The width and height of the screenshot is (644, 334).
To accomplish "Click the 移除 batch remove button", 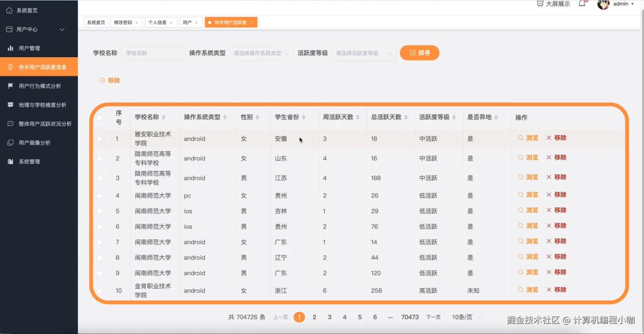I will point(110,81).
